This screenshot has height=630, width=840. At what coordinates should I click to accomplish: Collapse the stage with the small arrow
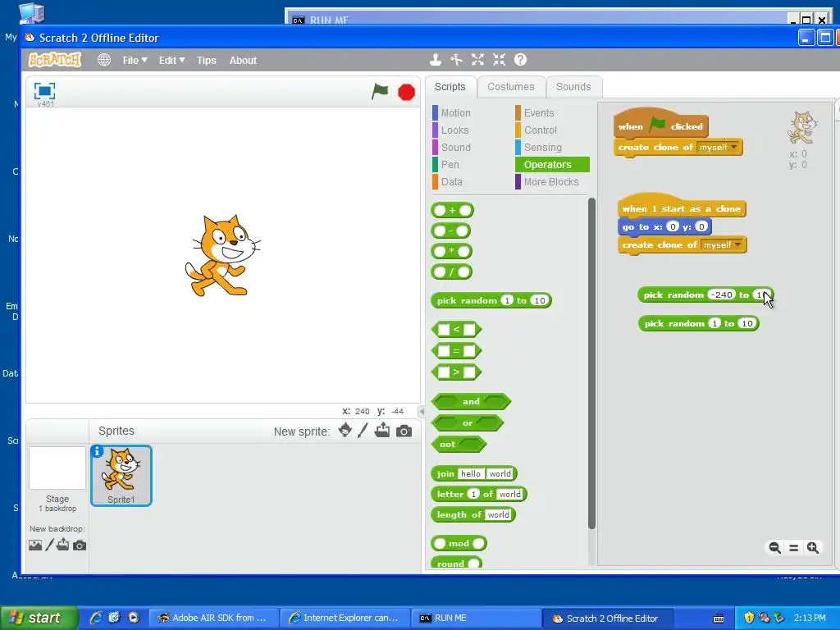coord(422,412)
